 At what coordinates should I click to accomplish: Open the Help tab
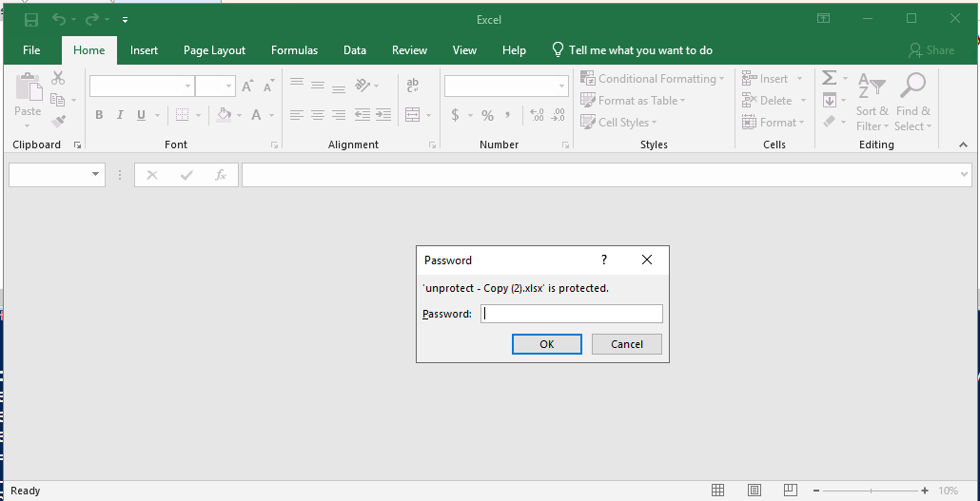pos(514,50)
